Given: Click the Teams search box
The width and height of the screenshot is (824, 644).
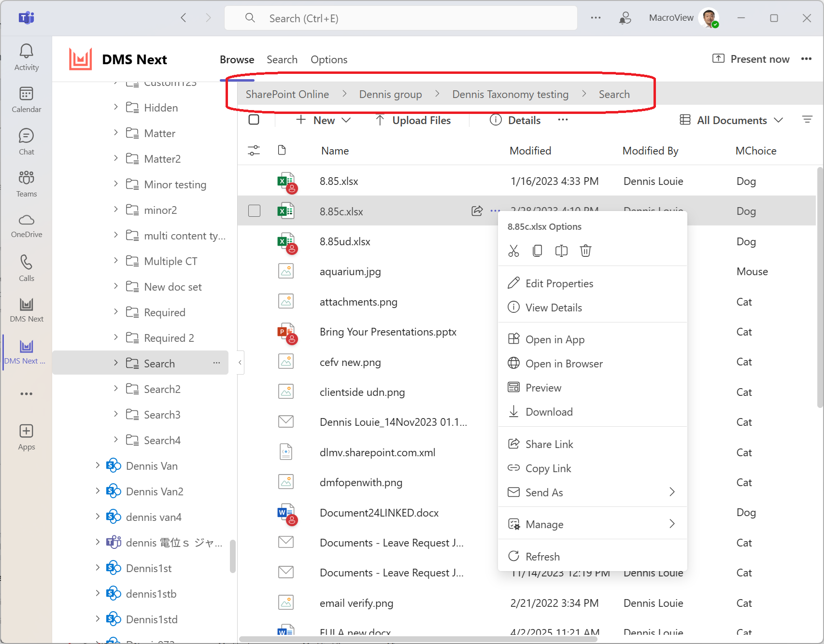Looking at the screenshot, I should (x=401, y=18).
